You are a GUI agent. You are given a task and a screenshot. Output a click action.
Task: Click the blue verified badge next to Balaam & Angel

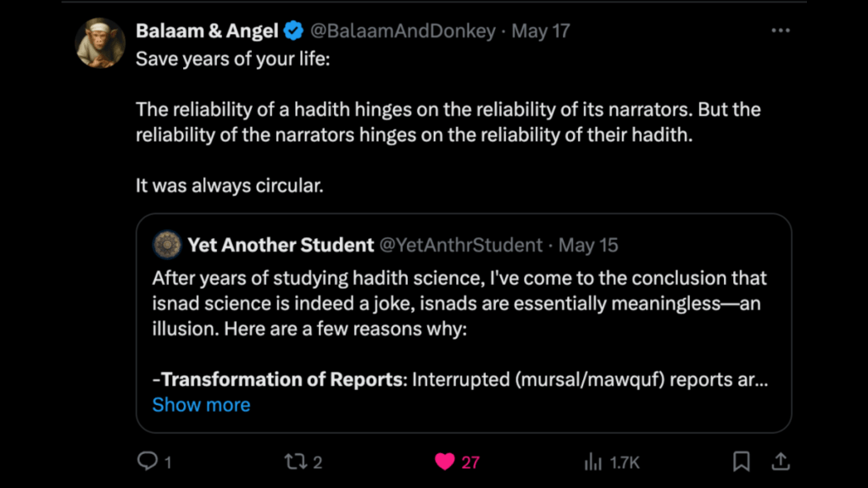pyautogui.click(x=292, y=29)
